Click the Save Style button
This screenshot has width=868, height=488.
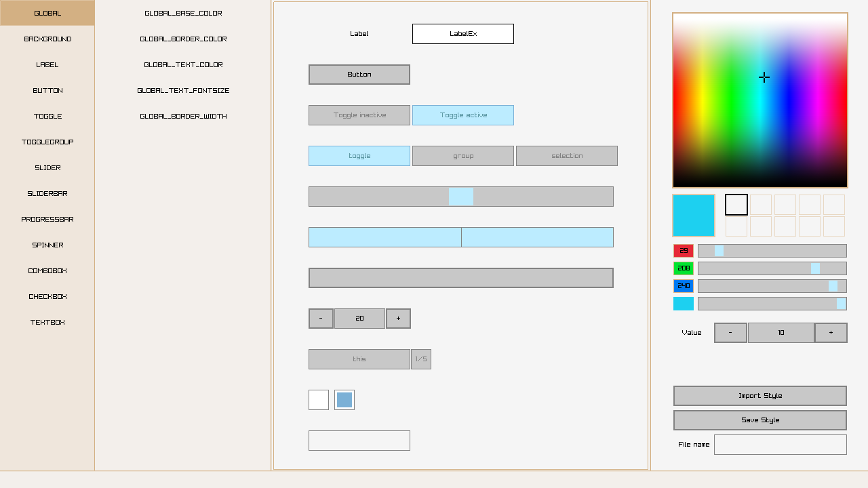(x=759, y=420)
